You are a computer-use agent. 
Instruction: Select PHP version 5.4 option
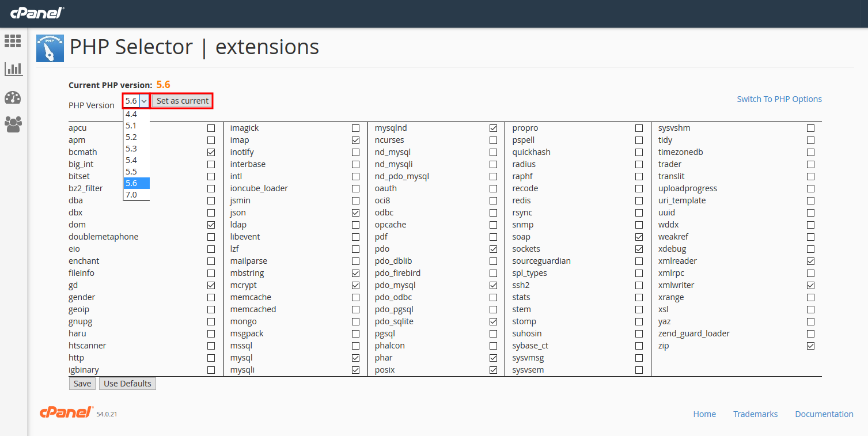pyautogui.click(x=131, y=160)
